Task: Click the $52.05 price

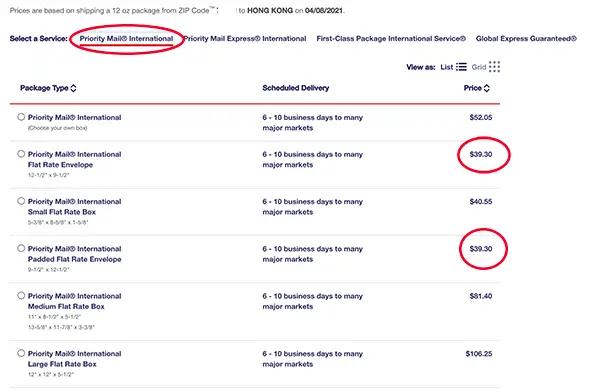Action: coord(481,118)
